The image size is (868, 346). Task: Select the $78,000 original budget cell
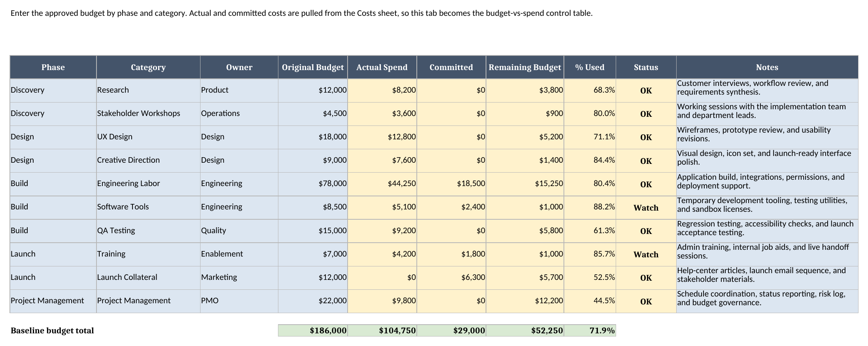pyautogui.click(x=313, y=184)
